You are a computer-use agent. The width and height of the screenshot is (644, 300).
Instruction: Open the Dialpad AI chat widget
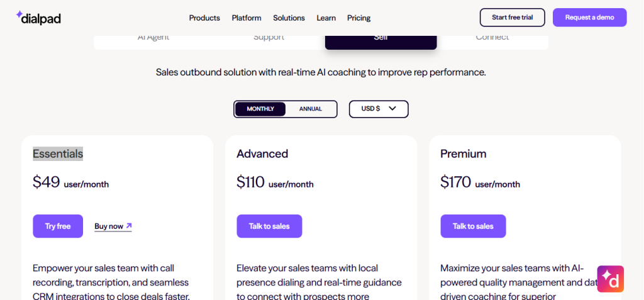[610, 279]
